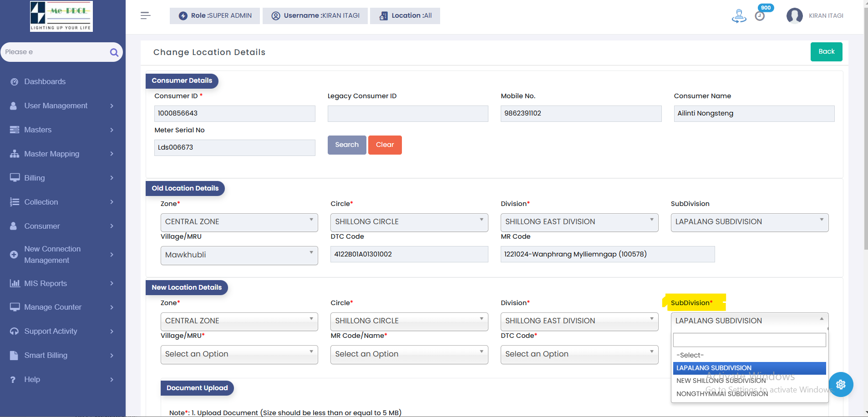Click the Help question mark icon

(13, 380)
